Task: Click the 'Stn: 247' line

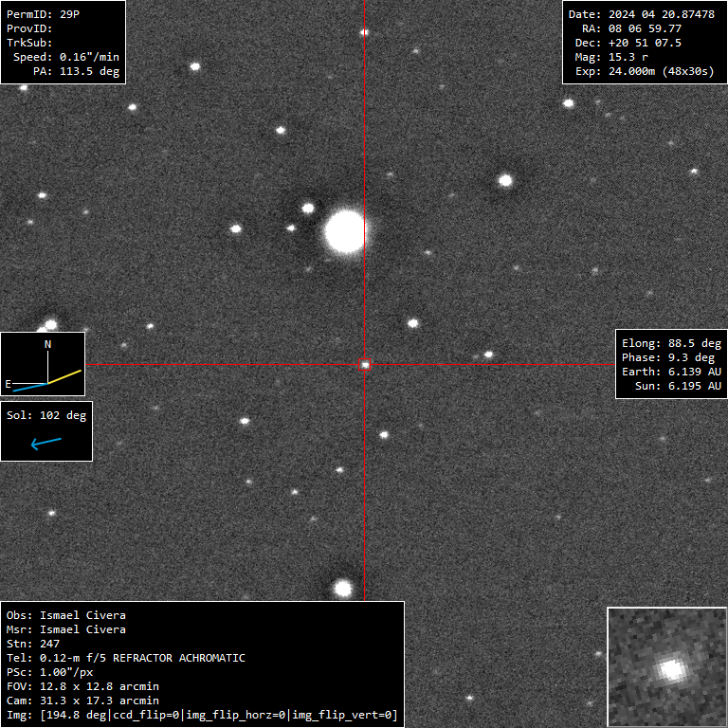Action: 33,644
